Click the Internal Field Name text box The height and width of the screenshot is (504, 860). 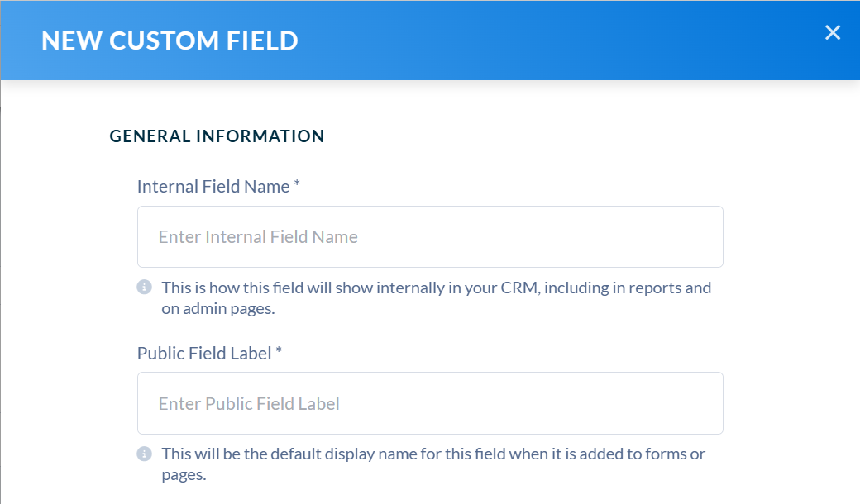coord(430,236)
